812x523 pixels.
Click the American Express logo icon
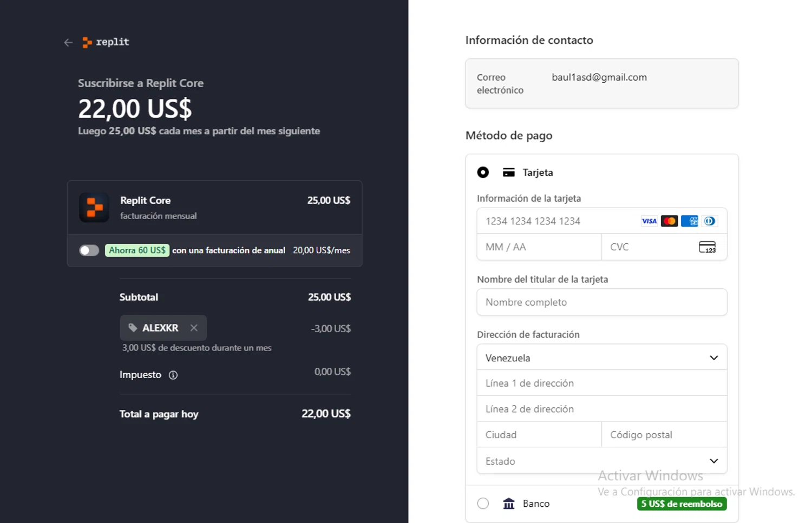point(690,221)
